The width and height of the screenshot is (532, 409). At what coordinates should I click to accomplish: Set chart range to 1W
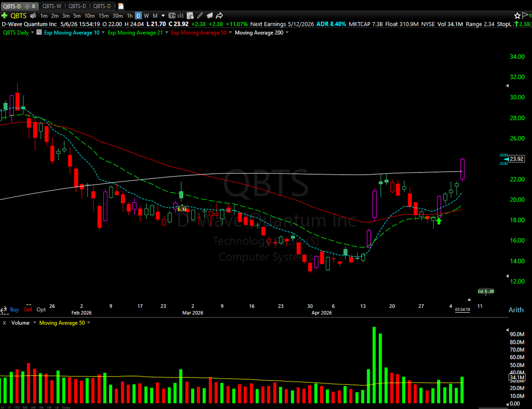point(49,407)
